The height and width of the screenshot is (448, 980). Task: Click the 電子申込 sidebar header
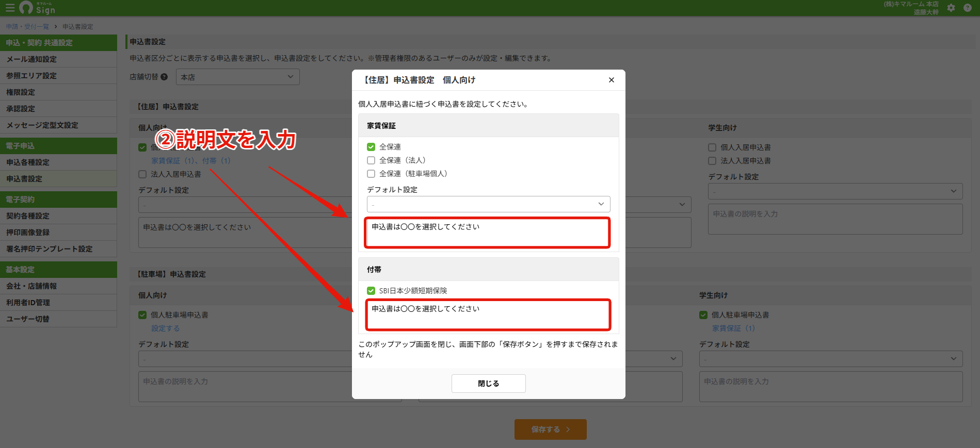(58, 146)
